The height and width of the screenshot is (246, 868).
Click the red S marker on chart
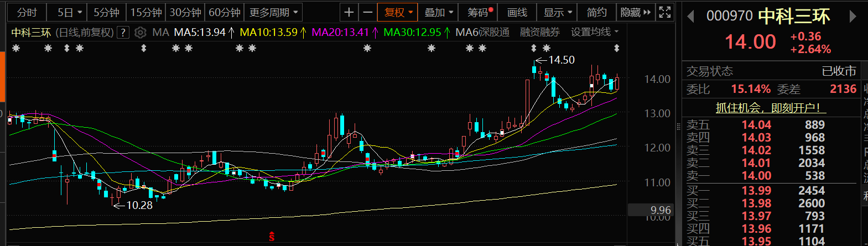point(272,237)
